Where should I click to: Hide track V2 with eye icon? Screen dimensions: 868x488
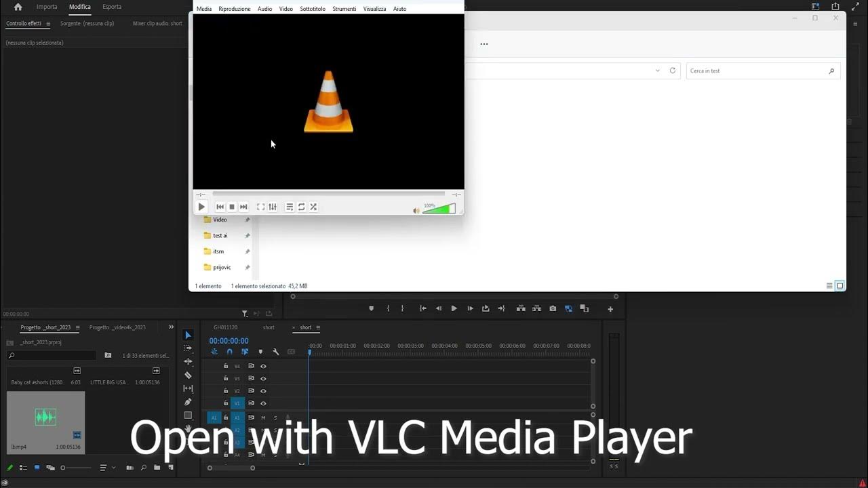coord(263,391)
